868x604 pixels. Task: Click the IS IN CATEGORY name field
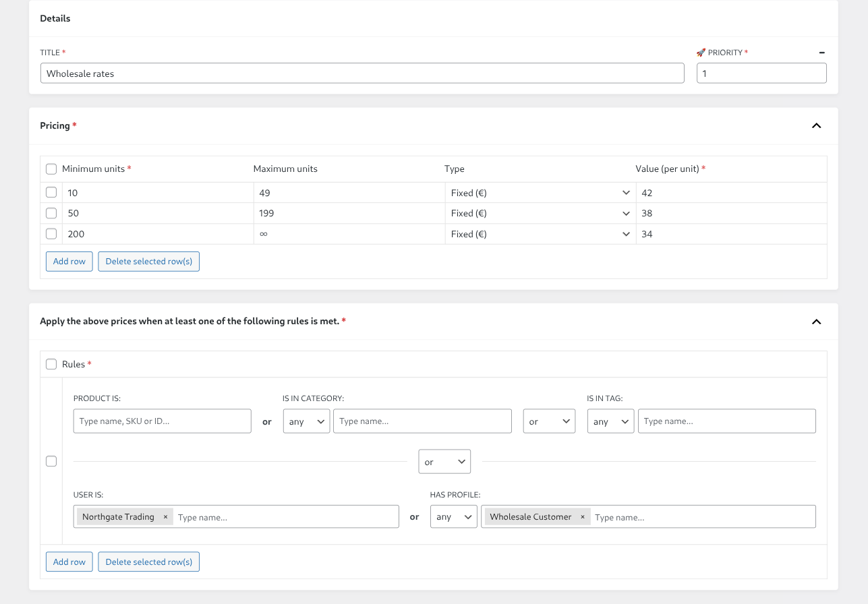(x=422, y=421)
